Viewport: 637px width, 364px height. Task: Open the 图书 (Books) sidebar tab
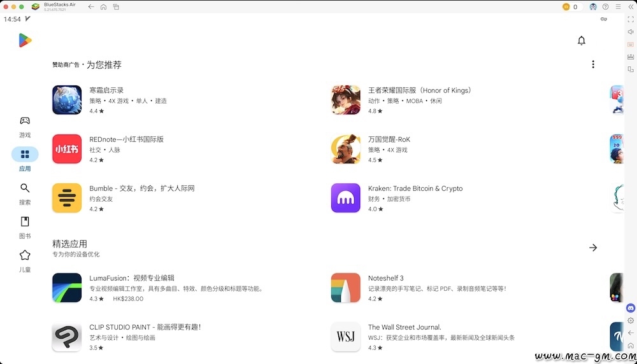pyautogui.click(x=25, y=228)
